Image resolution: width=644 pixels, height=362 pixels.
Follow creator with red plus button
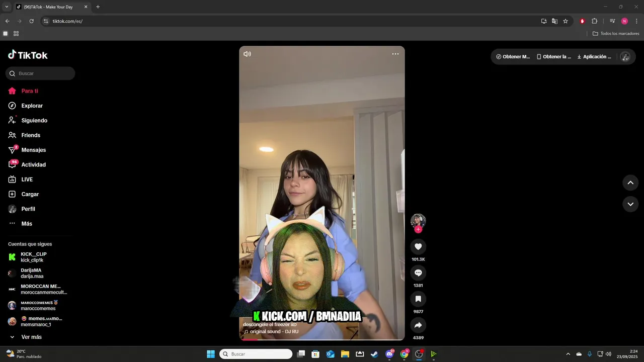pos(418,229)
